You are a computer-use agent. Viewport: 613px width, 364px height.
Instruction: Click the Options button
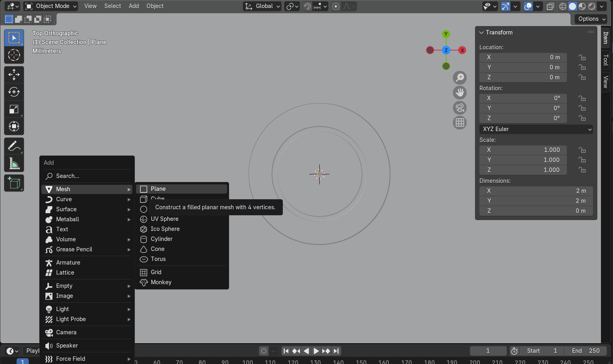(592, 19)
